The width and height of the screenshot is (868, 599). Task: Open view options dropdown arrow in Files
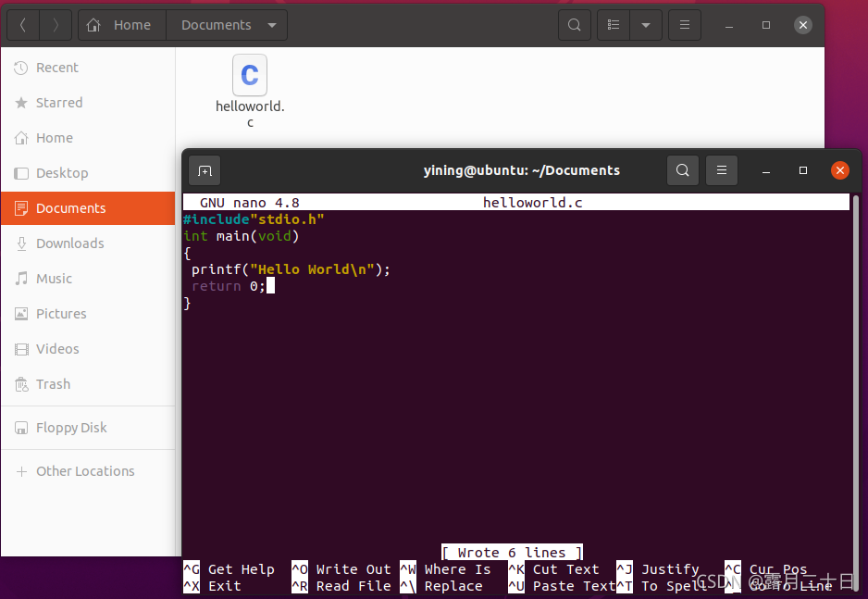click(646, 25)
